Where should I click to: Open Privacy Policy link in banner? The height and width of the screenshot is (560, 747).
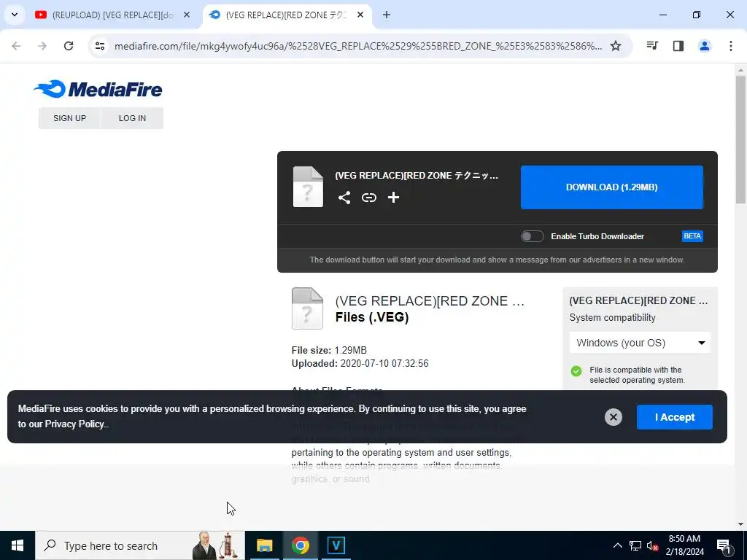point(74,424)
